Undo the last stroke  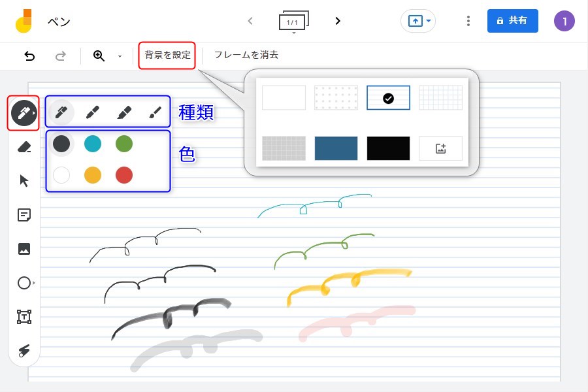point(29,56)
